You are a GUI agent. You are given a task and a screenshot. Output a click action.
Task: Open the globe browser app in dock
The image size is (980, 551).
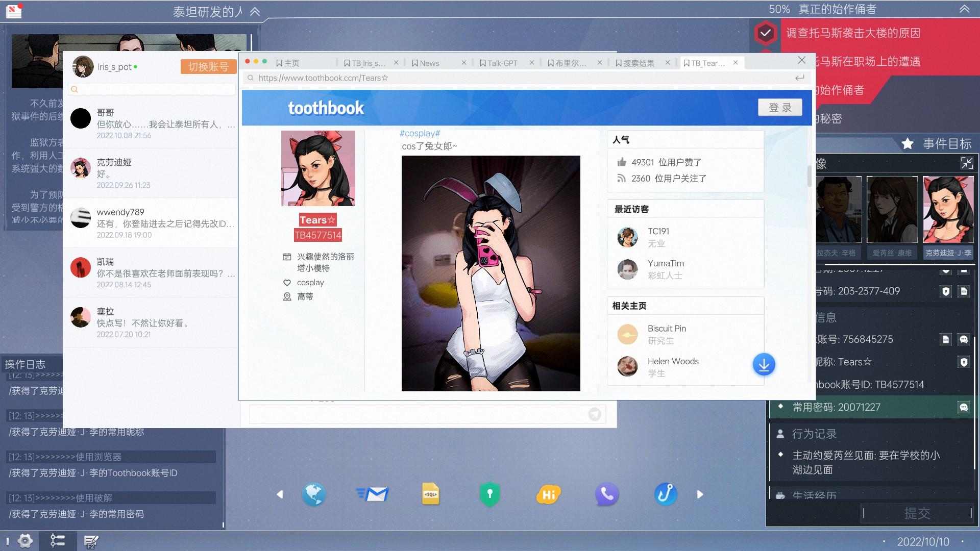coord(313,494)
